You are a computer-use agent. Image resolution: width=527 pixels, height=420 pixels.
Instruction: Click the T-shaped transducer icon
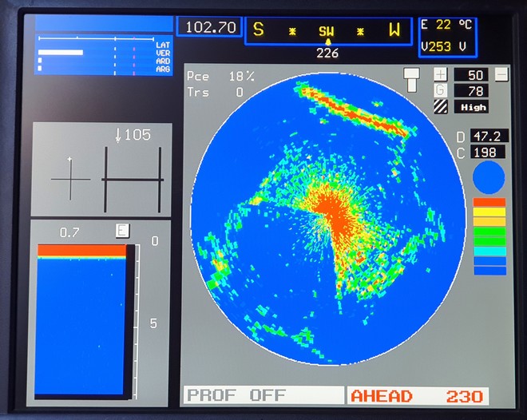point(412,78)
